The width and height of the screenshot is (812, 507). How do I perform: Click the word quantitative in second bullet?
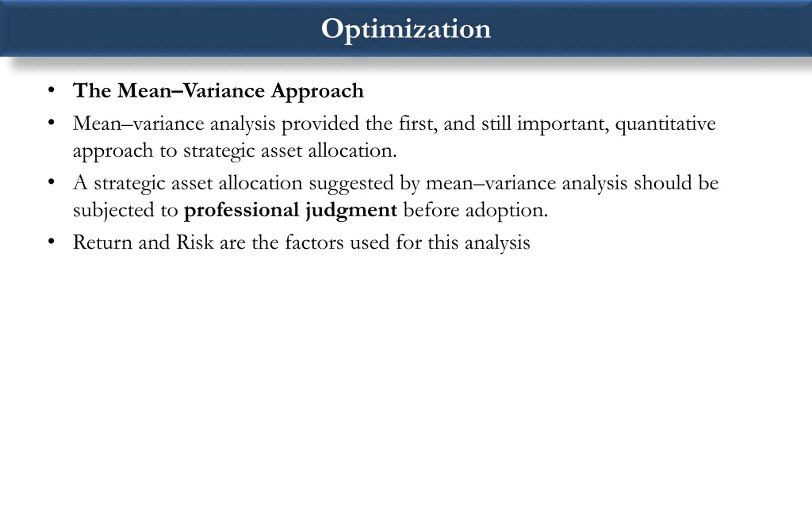click(x=665, y=124)
